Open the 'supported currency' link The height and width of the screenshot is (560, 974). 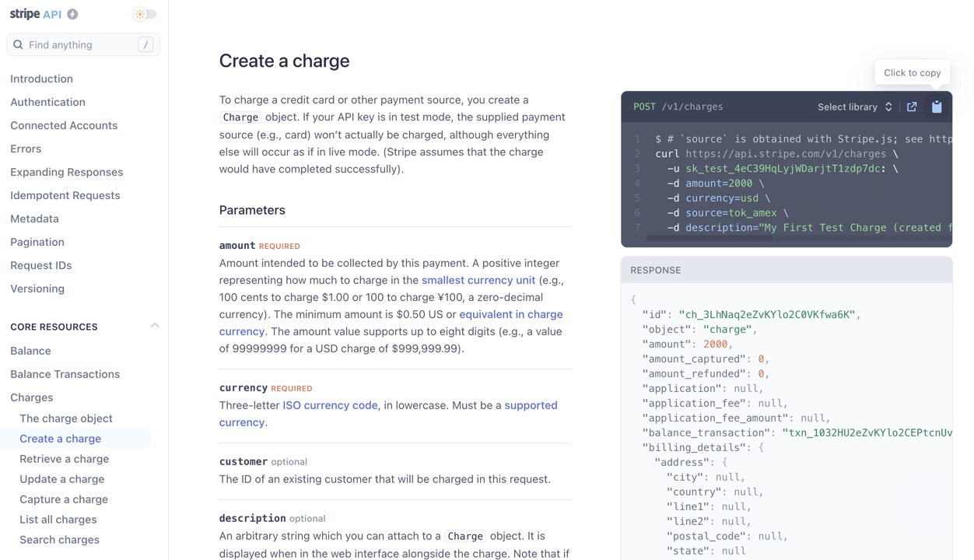[x=531, y=405]
